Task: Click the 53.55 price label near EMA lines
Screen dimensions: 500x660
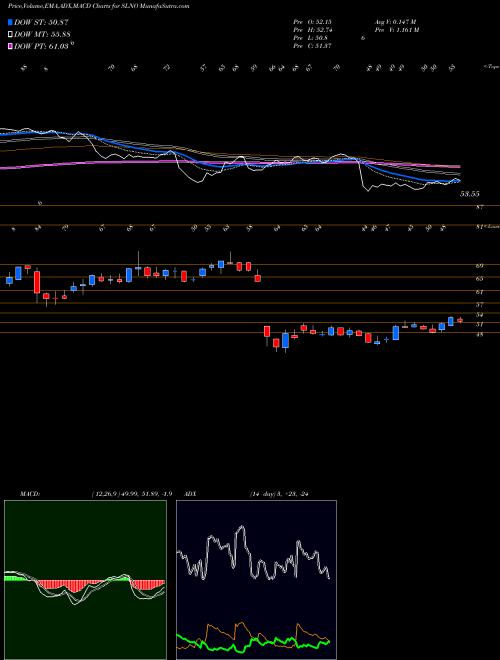Action: [470, 194]
